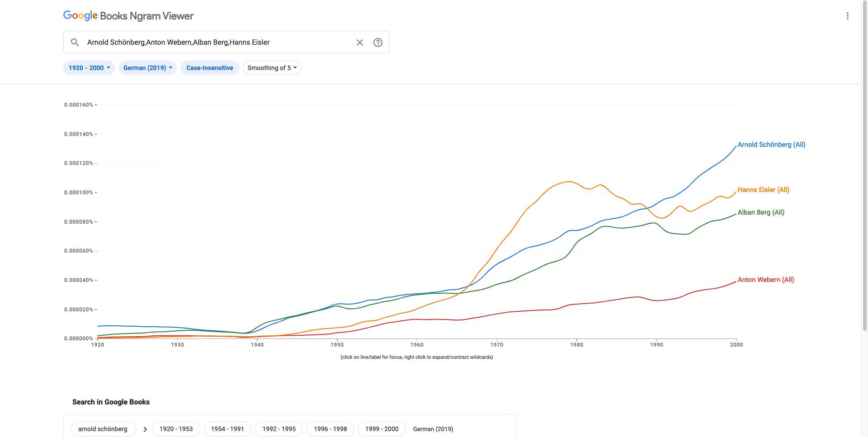Click the 1950 x-axis label
The image size is (868, 437).
[337, 344]
